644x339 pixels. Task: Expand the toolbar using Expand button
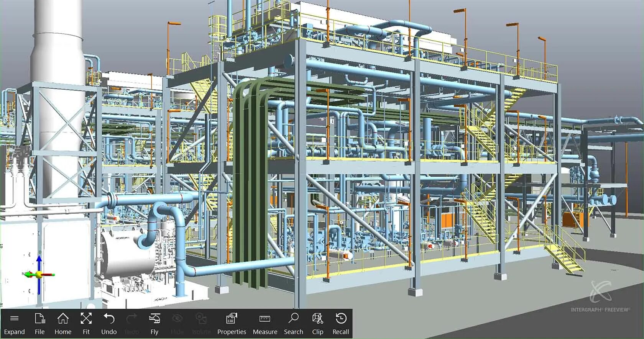15,324
